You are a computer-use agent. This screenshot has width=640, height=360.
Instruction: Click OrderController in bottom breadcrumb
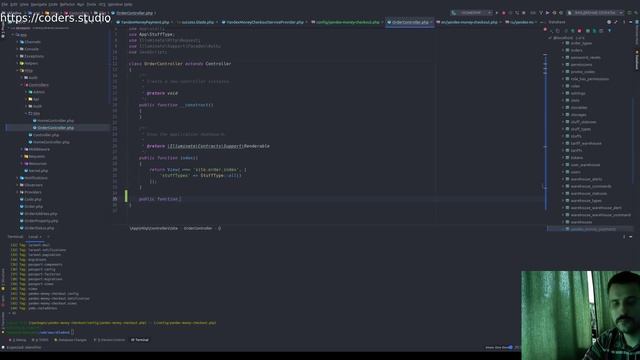click(198, 228)
